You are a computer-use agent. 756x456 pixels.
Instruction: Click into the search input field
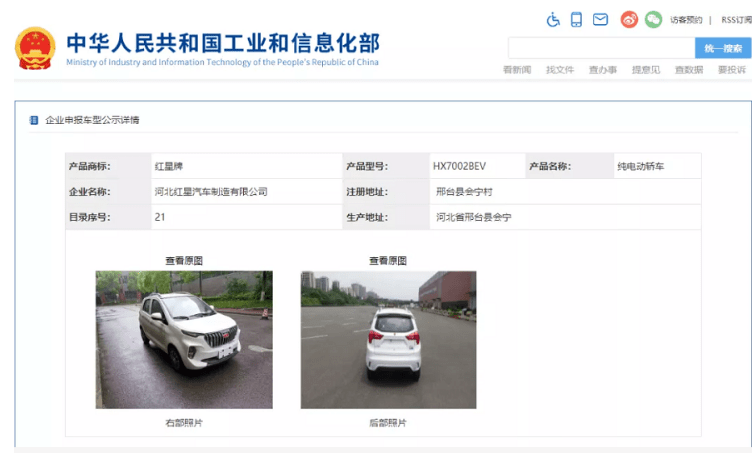tap(601, 48)
